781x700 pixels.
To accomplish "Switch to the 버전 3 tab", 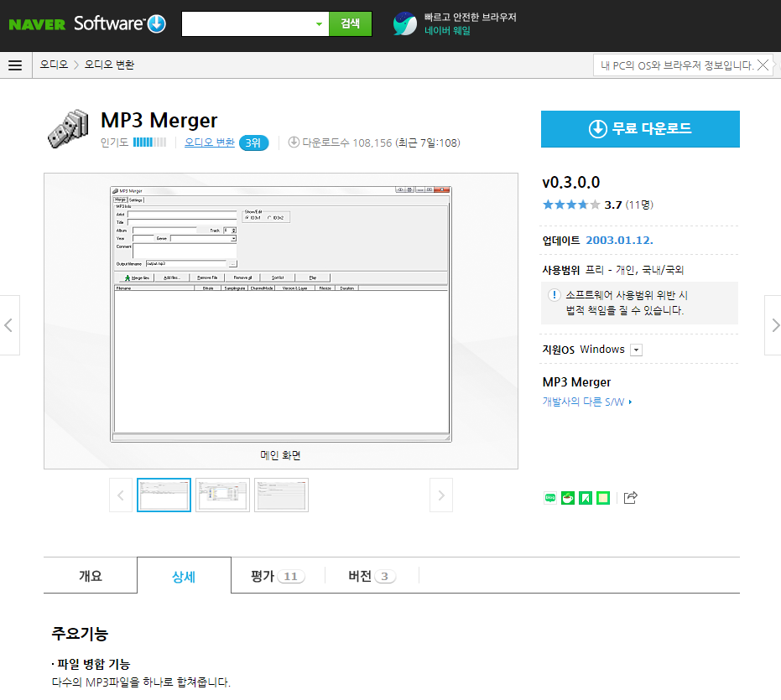I will (x=372, y=576).
